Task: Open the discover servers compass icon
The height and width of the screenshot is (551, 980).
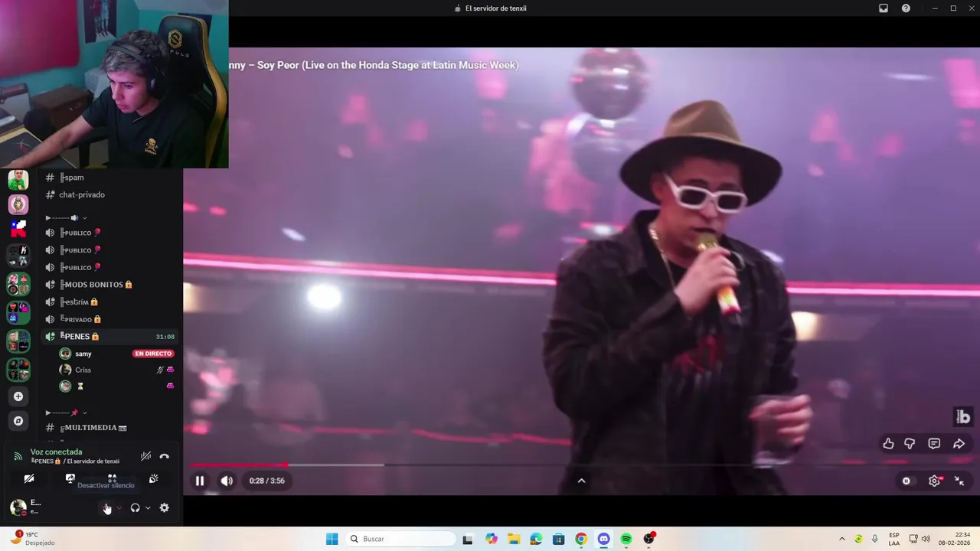Action: point(18,421)
